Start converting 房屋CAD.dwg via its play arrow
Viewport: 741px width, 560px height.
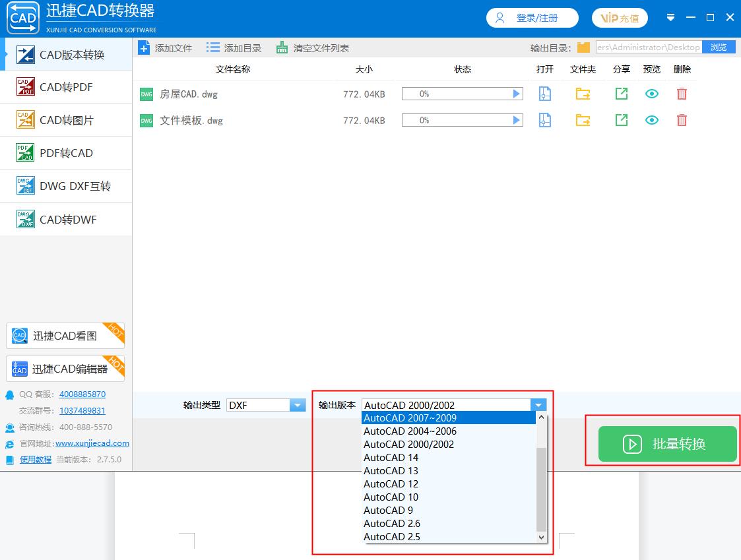[x=517, y=94]
